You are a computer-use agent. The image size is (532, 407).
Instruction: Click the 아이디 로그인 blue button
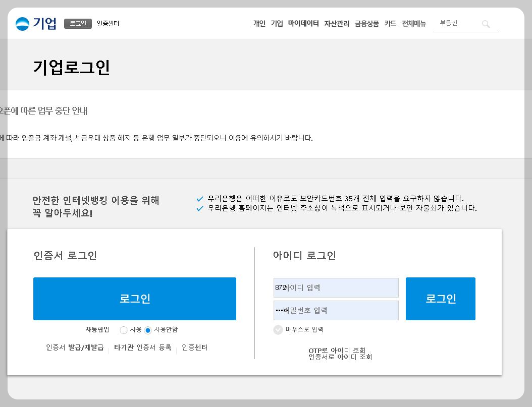441,299
